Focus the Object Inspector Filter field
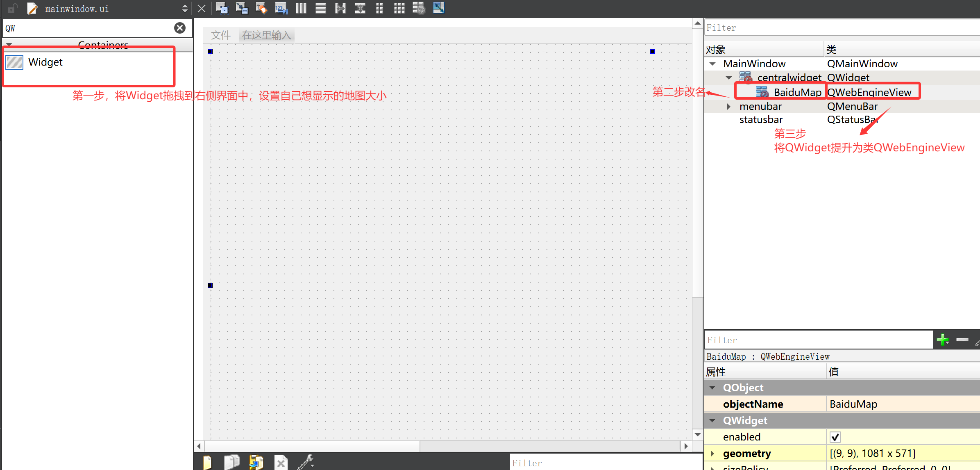This screenshot has height=470, width=980. pos(842,28)
